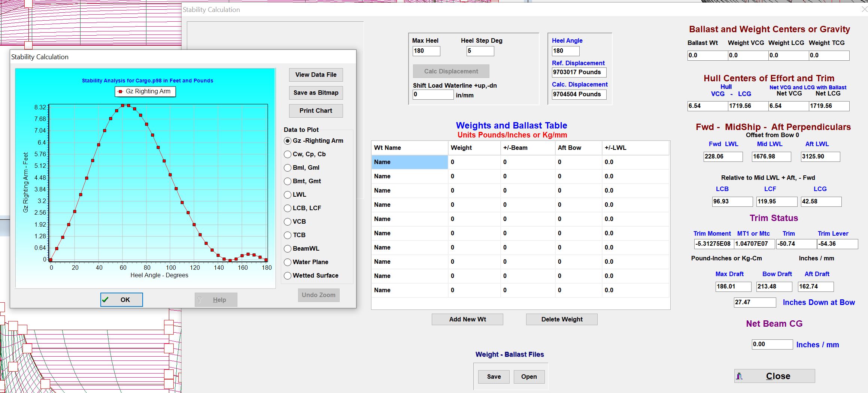Edit the Weight TCG field
The width and height of the screenshot is (868, 393).
coord(829,55)
